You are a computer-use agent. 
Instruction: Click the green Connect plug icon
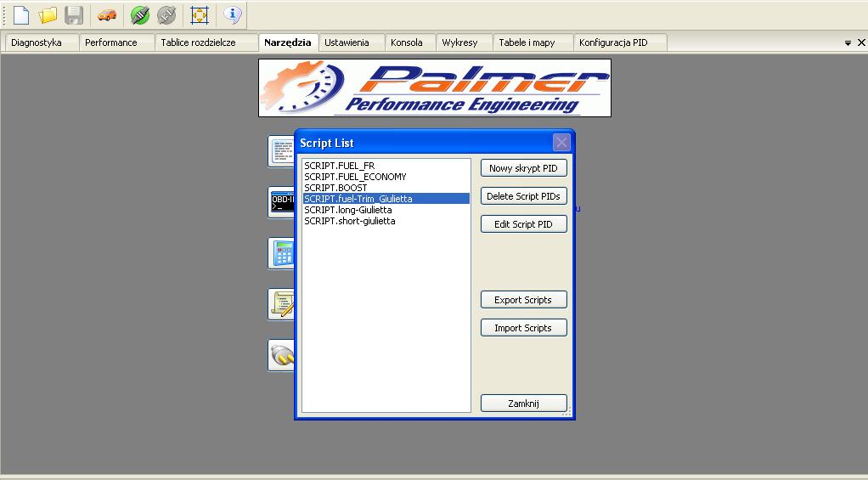[x=140, y=15]
